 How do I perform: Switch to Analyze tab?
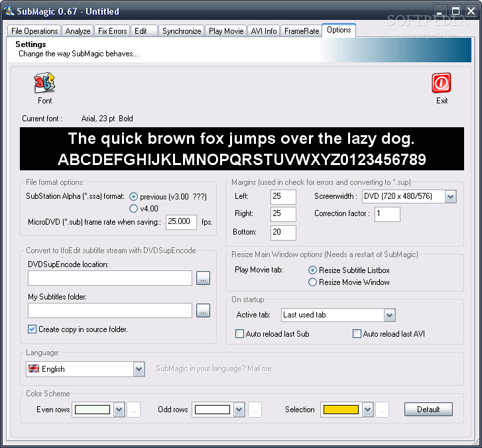pos(78,31)
